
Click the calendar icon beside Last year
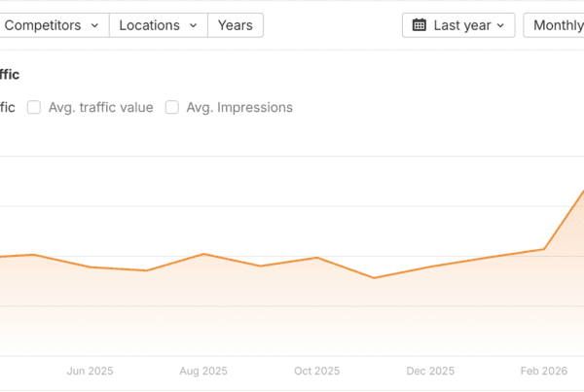pos(420,25)
